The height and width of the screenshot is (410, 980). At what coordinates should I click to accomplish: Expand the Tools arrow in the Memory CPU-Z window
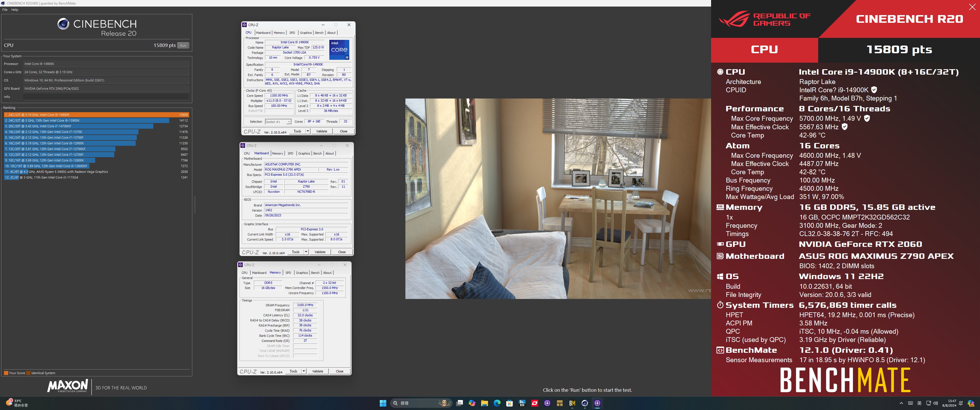pos(304,371)
